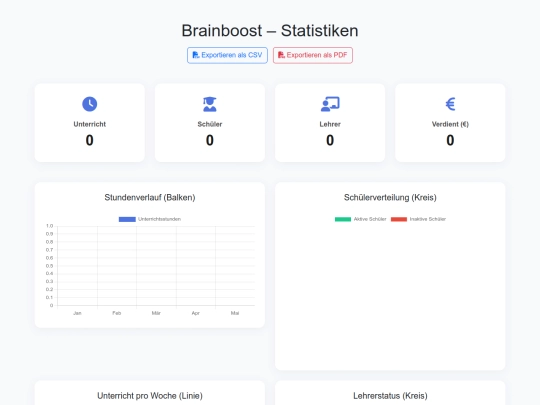Click the Mai label on bar chart axis
Screen dimensions: 540x405
(x=235, y=313)
